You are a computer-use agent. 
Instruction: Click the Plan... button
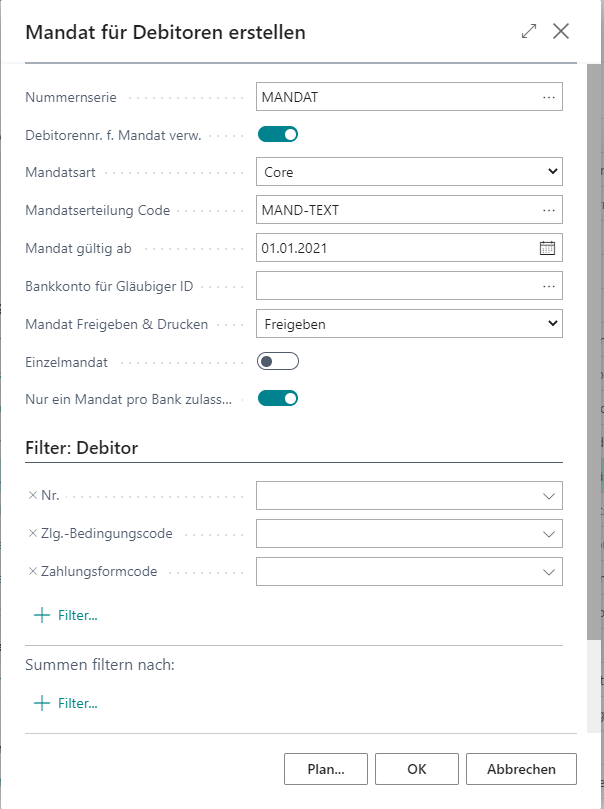point(325,769)
